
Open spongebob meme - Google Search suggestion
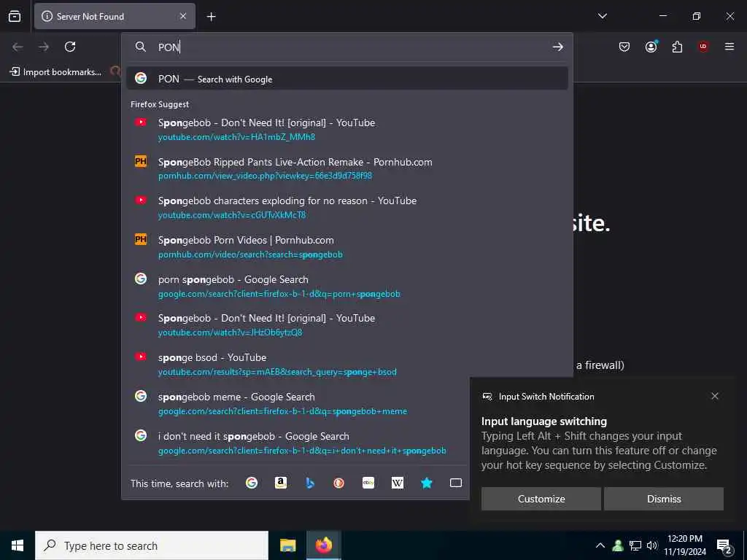298,404
